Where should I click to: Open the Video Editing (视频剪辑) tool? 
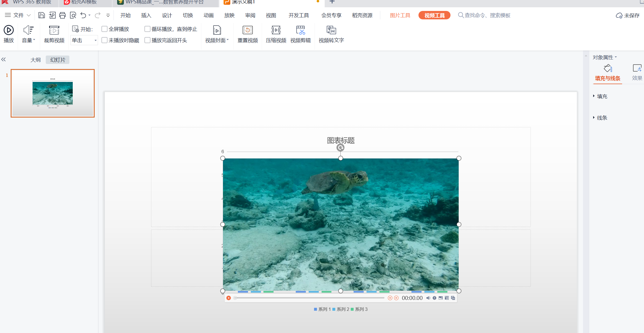[x=300, y=30]
